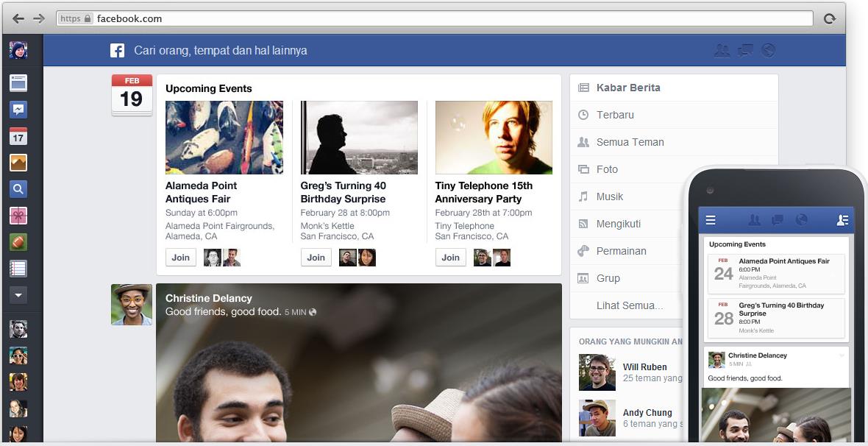Open Christine Delancy's name on post
The height and width of the screenshot is (446, 868).
point(209,298)
